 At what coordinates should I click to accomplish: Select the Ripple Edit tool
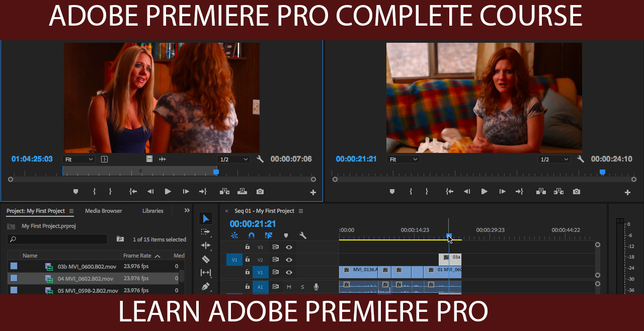click(x=205, y=245)
